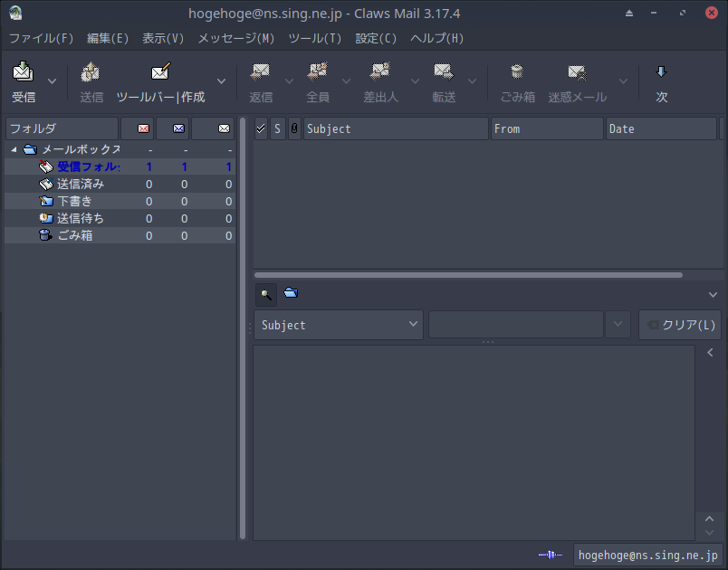The image size is (728, 570).
Task: Sort by the Date column header
Action: 661,128
